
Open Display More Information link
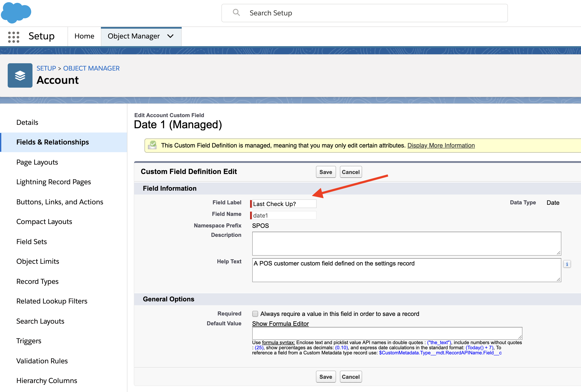(441, 145)
